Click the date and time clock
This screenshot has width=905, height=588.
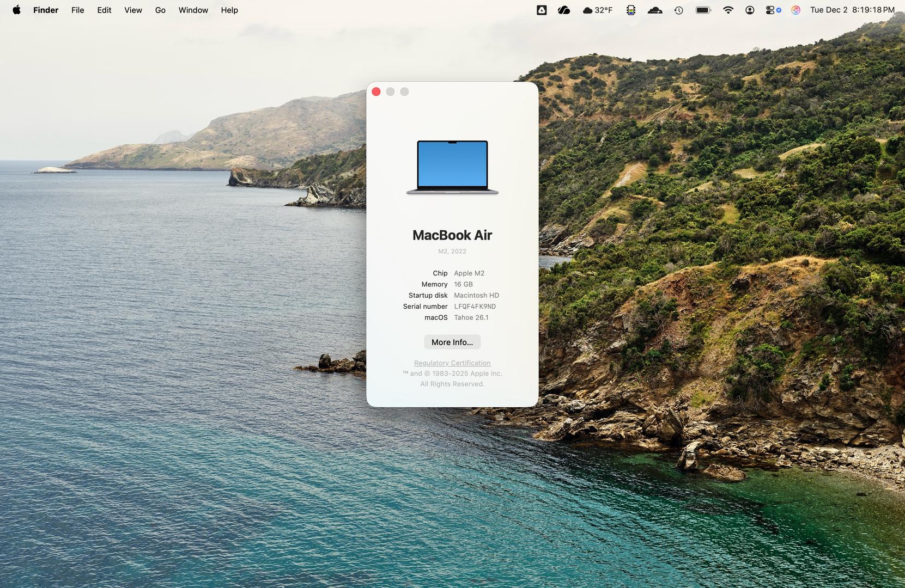852,10
